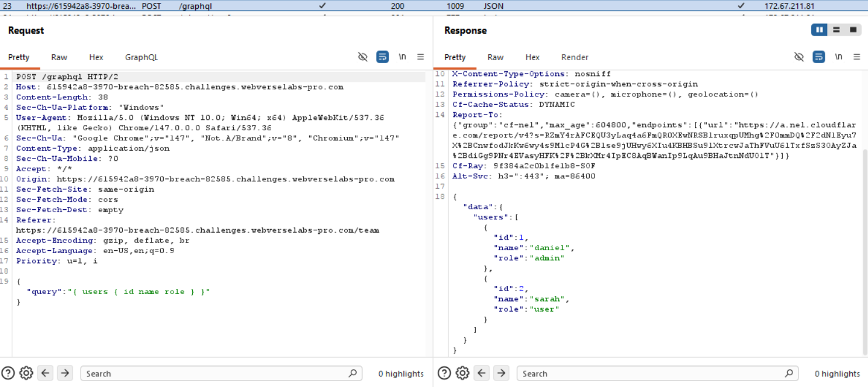Click the 'Content-Length: 38' header

[x=62, y=97]
